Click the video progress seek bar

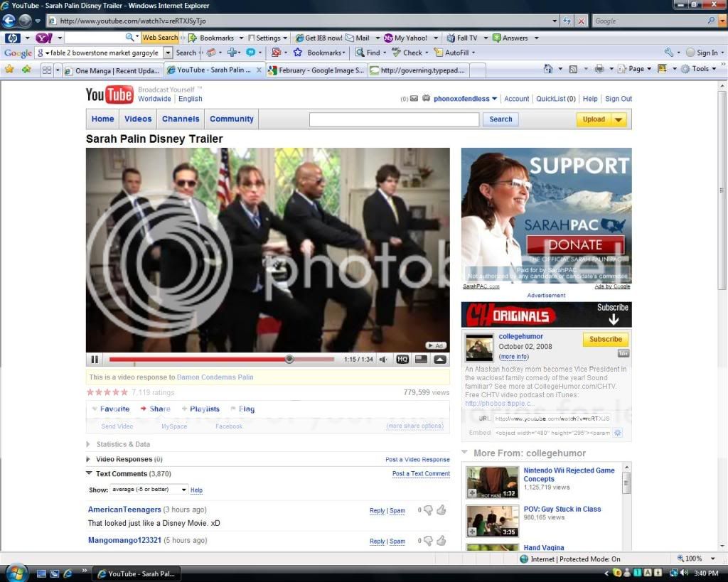click(x=213, y=360)
